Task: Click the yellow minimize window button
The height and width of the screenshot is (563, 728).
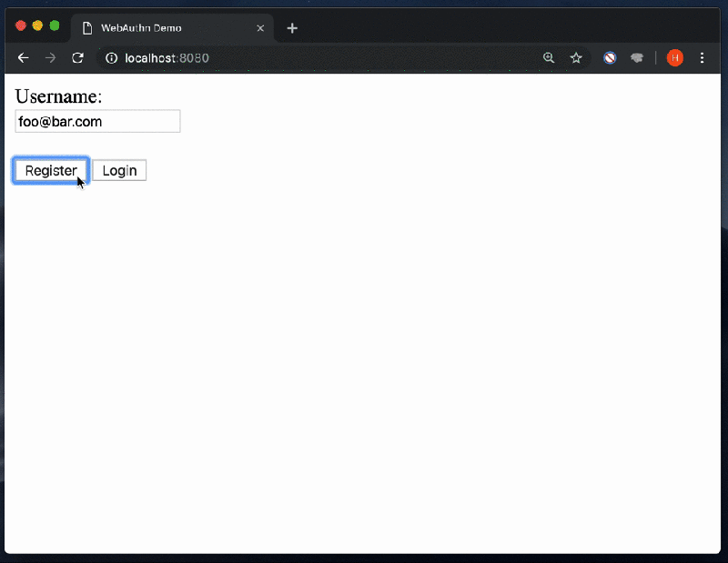Action: coord(35,26)
